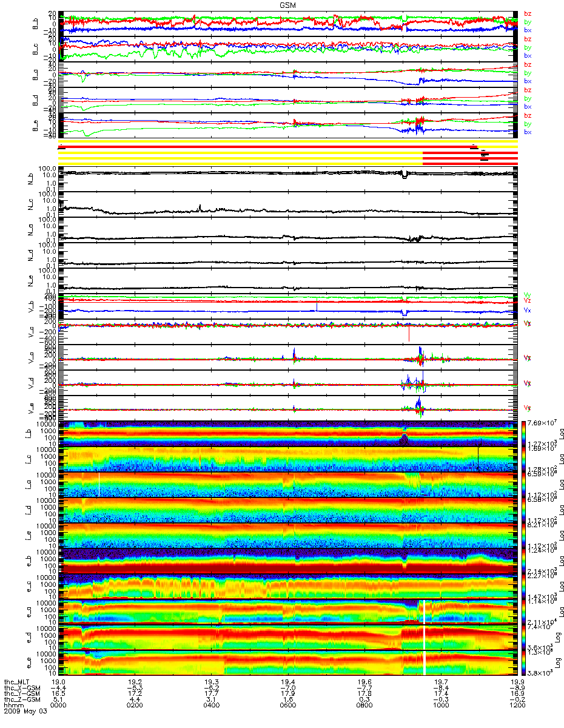
Task: Click the red bz legend of B_b panel
Action: point(527,13)
